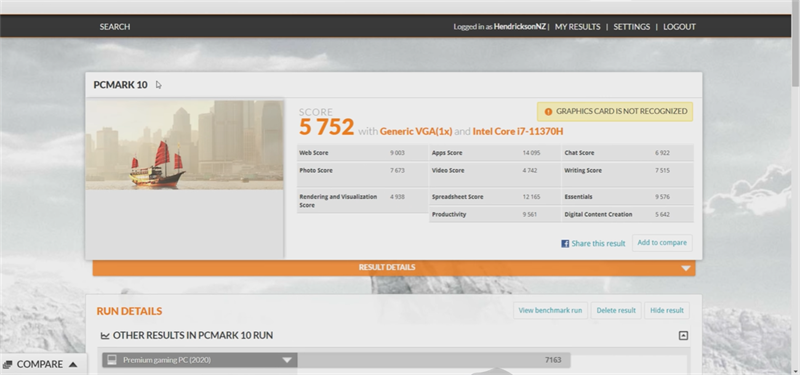
Task: Open the Premium gaming PC (2020) dropdown
Action: [200, 360]
